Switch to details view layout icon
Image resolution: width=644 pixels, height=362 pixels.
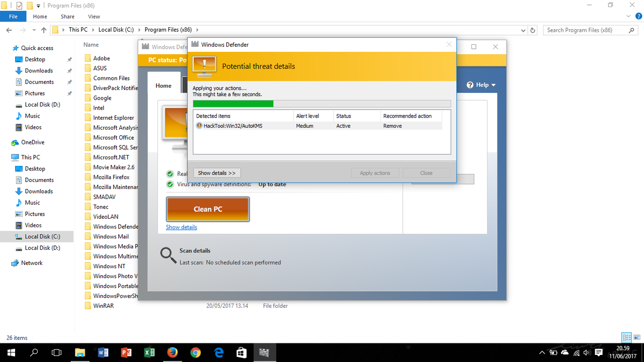(x=627, y=337)
